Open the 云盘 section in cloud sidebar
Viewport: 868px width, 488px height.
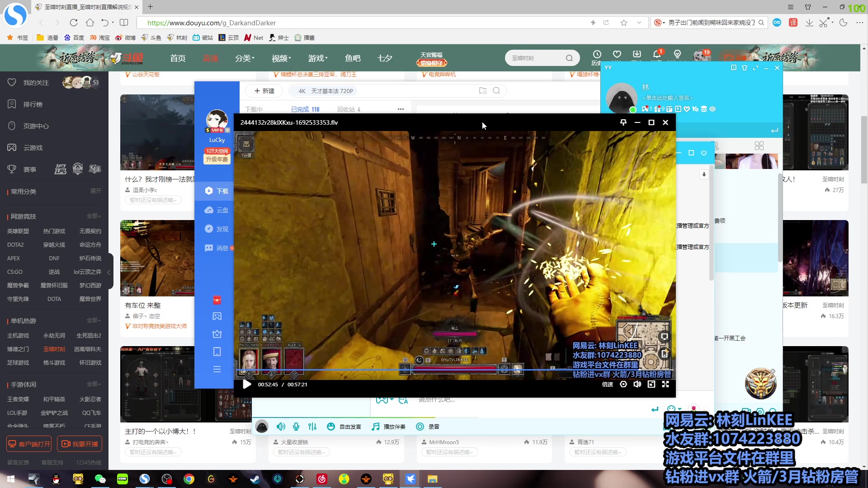click(x=217, y=210)
